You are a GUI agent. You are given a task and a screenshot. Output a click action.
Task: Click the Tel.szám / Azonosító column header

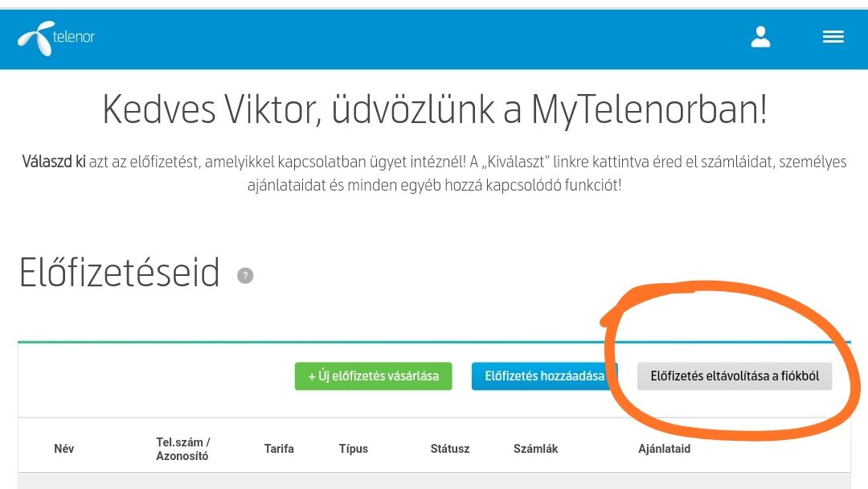tap(183, 449)
